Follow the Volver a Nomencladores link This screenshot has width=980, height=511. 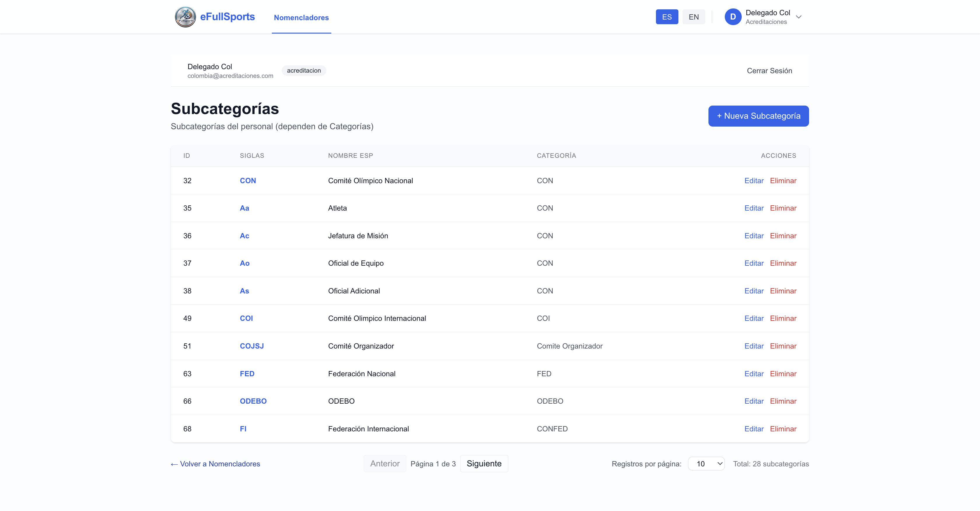point(215,464)
